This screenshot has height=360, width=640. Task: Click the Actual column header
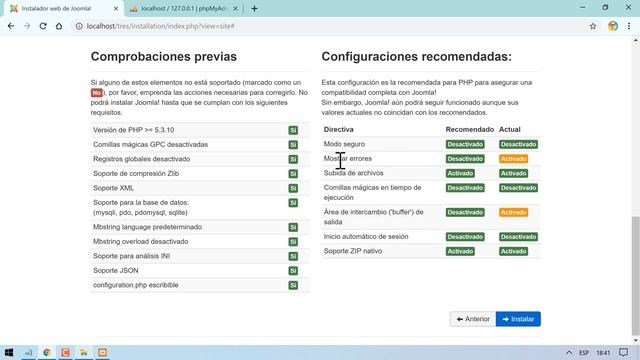509,129
